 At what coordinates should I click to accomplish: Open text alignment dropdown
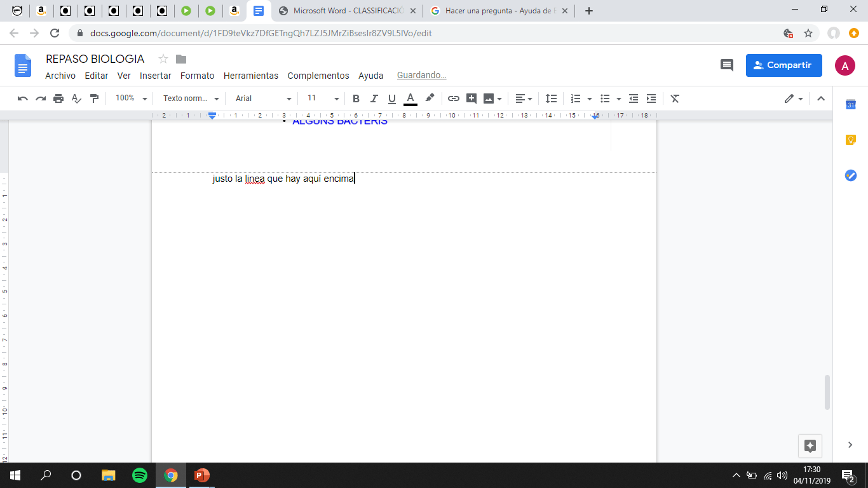[524, 98]
